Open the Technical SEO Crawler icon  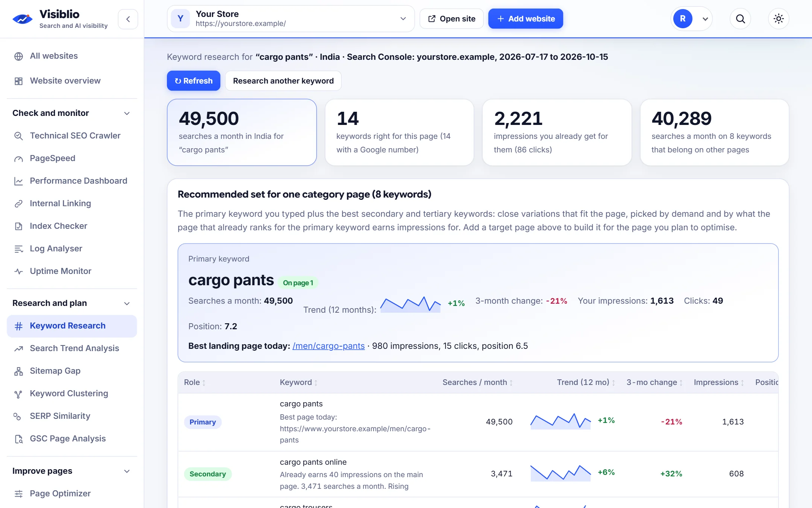(x=18, y=136)
